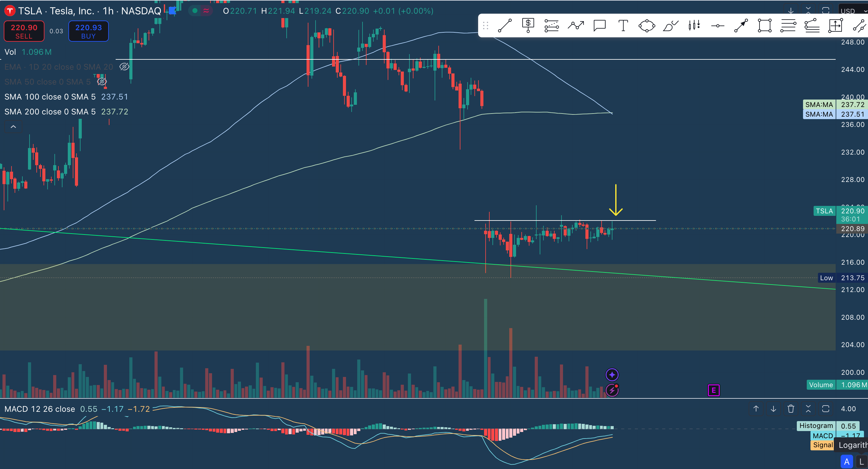Image resolution: width=868 pixels, height=469 pixels.
Task: Click the pink wave data indicator
Action: [x=206, y=11]
